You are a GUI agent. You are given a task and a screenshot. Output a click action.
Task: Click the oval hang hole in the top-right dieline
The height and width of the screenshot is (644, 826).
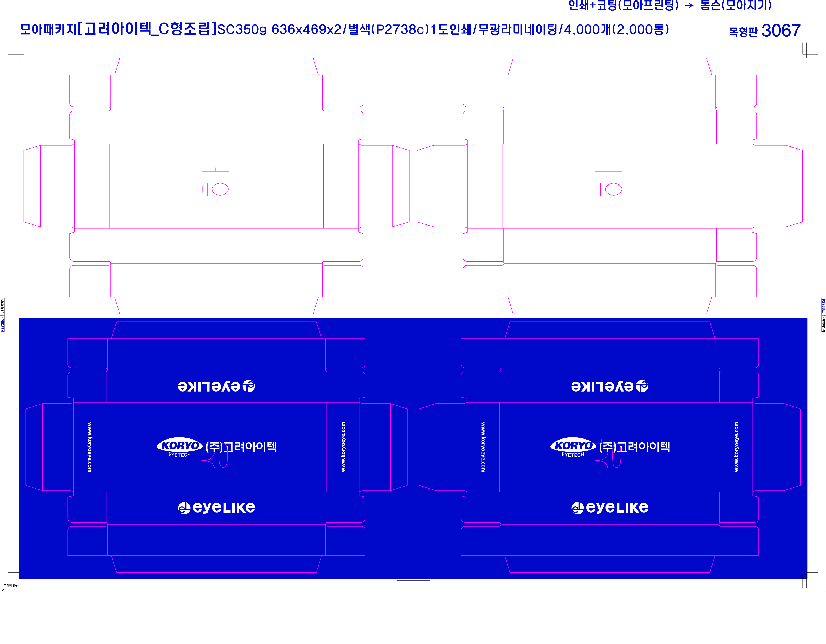[613, 189]
